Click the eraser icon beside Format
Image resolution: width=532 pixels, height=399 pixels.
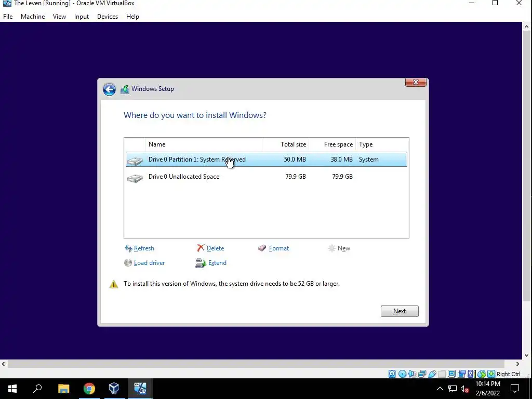pyautogui.click(x=262, y=248)
